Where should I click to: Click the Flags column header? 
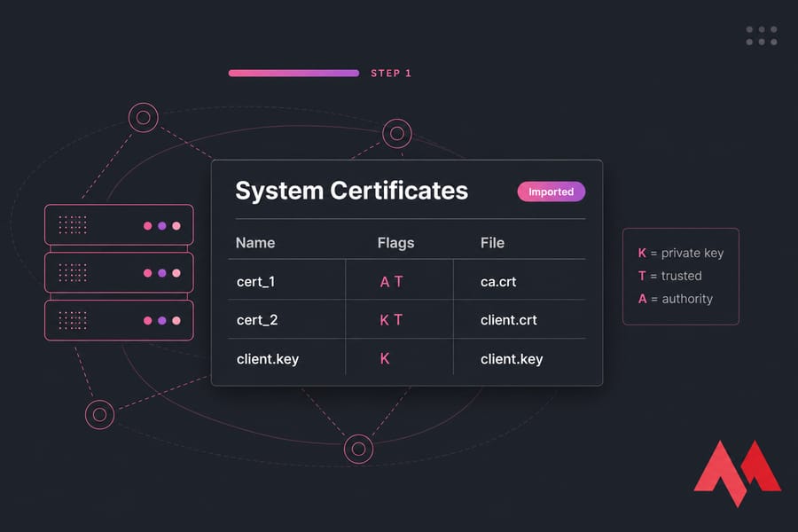point(396,243)
